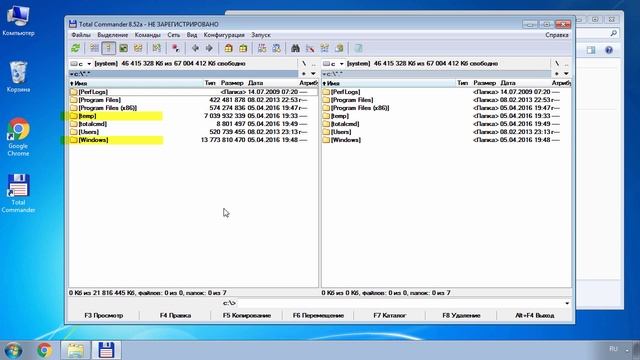Image resolution: width=640 pixels, height=360 pixels.
Task: Open the synchronize directories icon
Action: pos(325,48)
